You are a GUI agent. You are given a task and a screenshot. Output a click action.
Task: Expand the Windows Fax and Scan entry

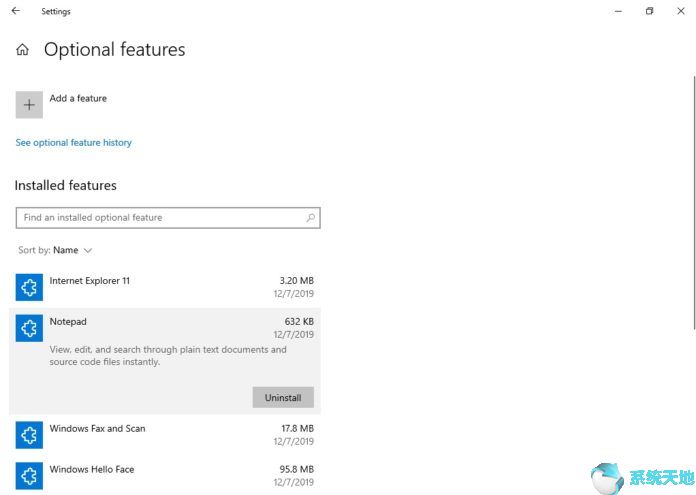[x=165, y=435]
